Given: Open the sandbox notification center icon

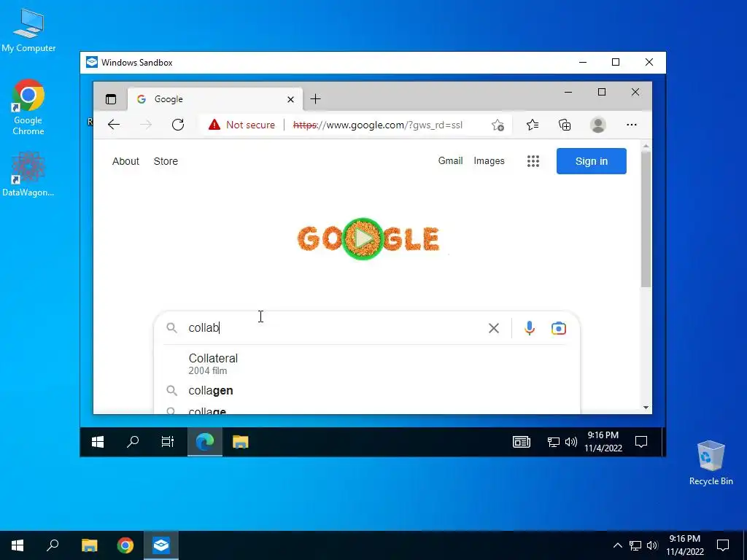Looking at the screenshot, I should tap(641, 442).
